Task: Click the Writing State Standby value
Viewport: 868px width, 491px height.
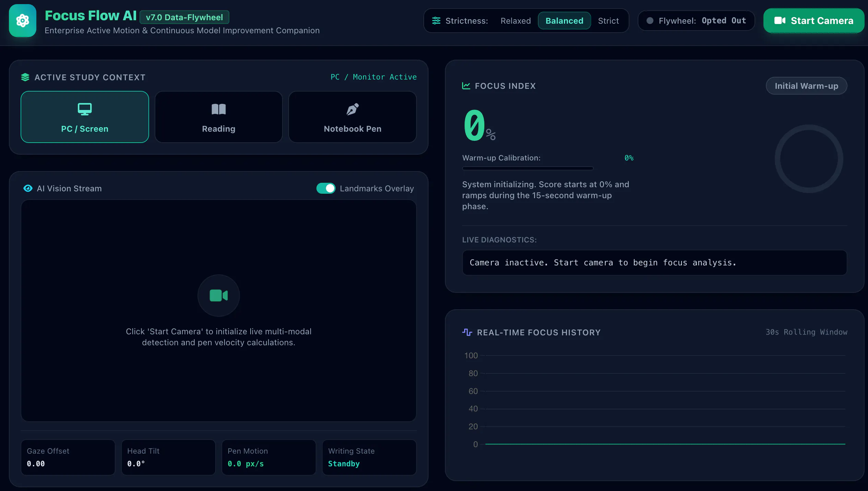Action: coord(344,464)
